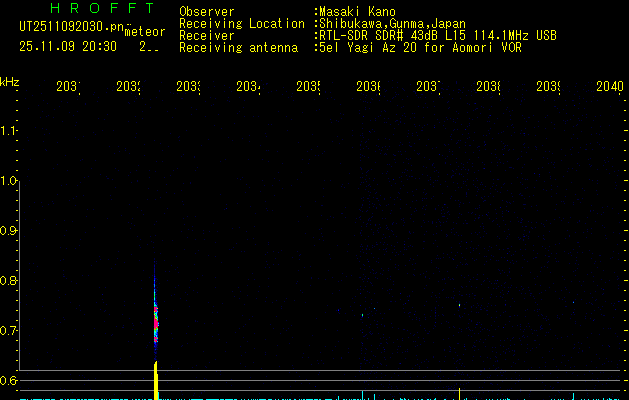Click the observer name Masaki Kano
Viewport: 629px width, 400px height.
tap(357, 12)
